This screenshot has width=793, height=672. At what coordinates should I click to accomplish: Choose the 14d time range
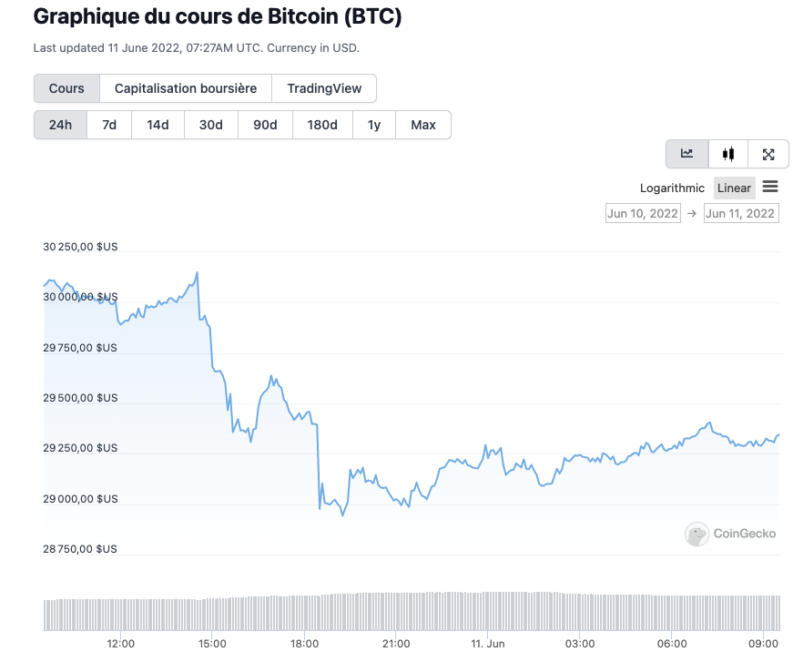click(158, 125)
